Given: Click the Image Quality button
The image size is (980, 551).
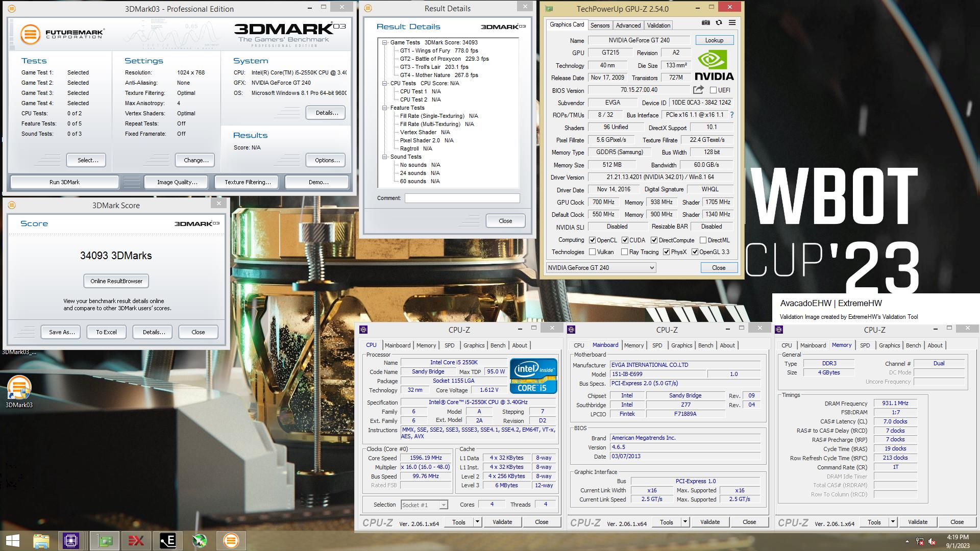Looking at the screenshot, I should click(x=177, y=182).
